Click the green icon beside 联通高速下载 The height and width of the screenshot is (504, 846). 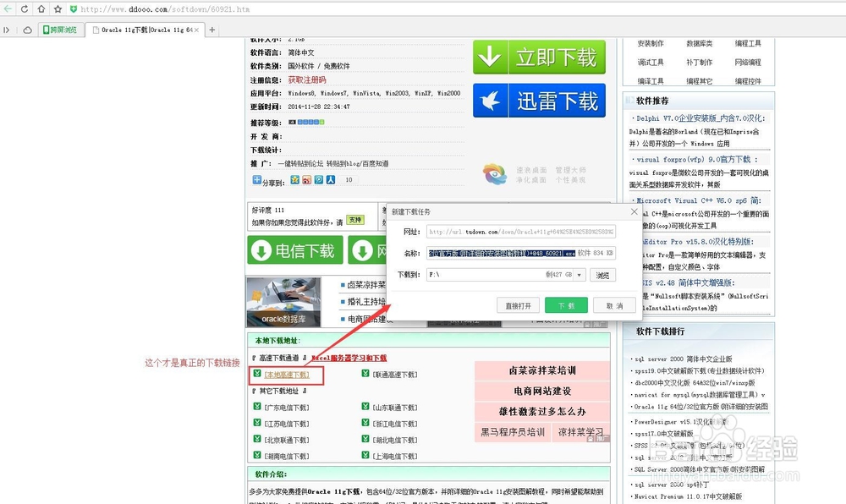tap(365, 373)
